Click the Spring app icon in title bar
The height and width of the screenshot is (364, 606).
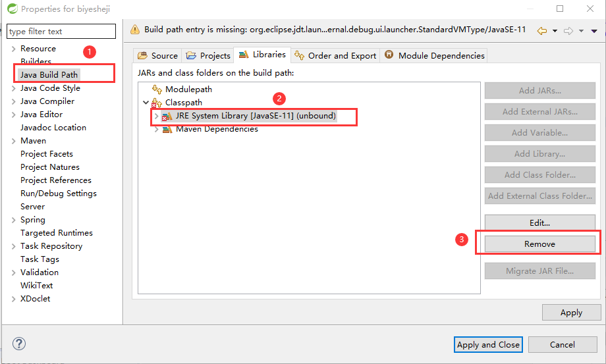13,9
